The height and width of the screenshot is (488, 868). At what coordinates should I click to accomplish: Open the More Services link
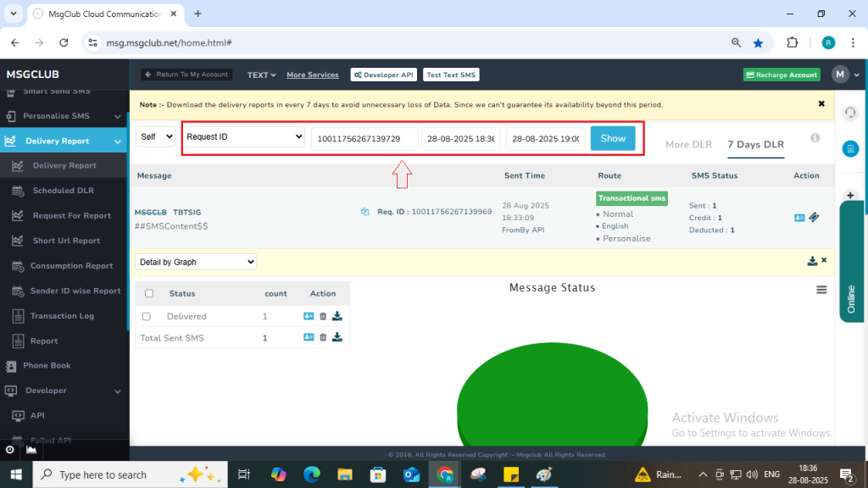point(313,75)
